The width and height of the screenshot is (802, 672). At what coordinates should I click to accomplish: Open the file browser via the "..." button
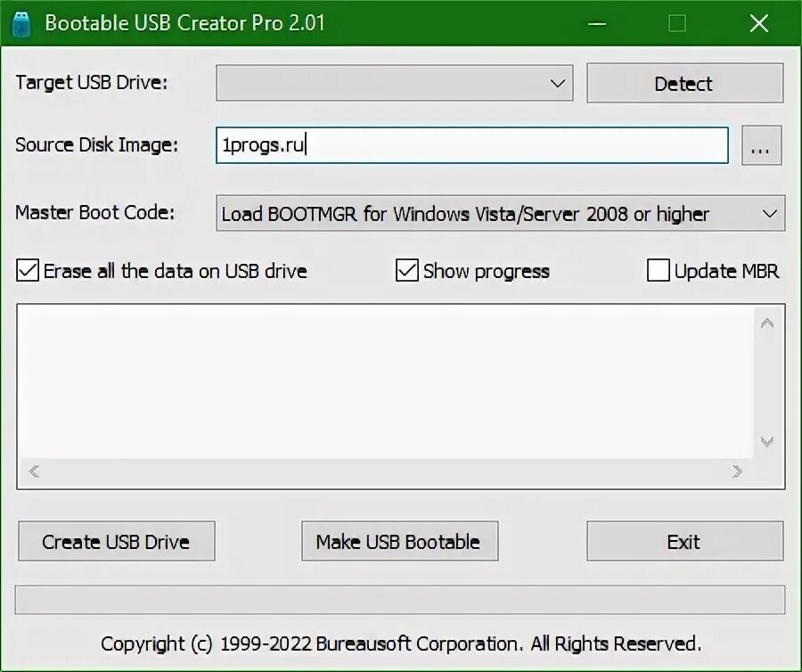762,145
